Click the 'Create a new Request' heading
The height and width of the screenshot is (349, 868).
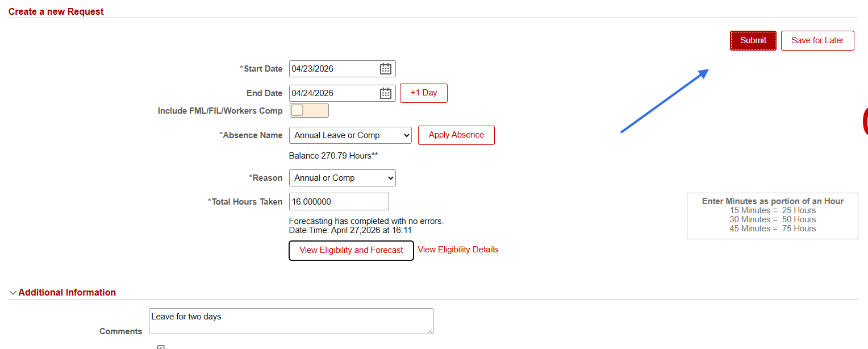tap(56, 11)
